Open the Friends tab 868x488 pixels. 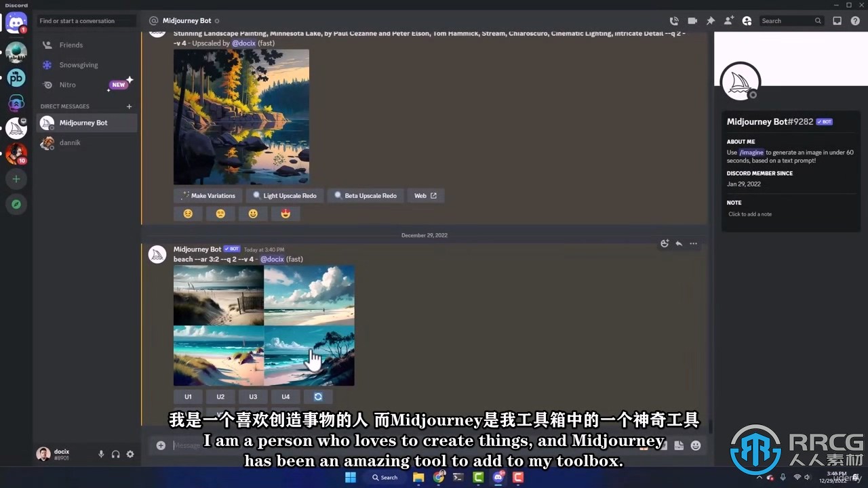pyautogui.click(x=86, y=45)
